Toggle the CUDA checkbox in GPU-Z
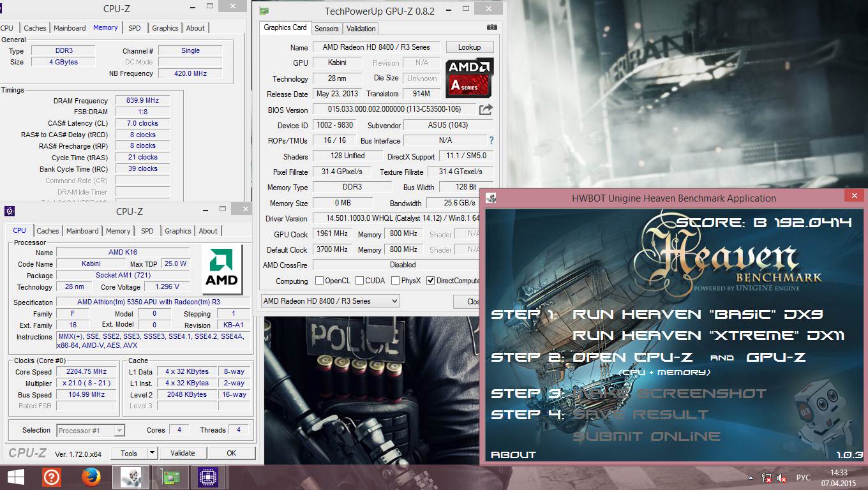Image resolution: width=868 pixels, height=490 pixels. pyautogui.click(x=359, y=281)
